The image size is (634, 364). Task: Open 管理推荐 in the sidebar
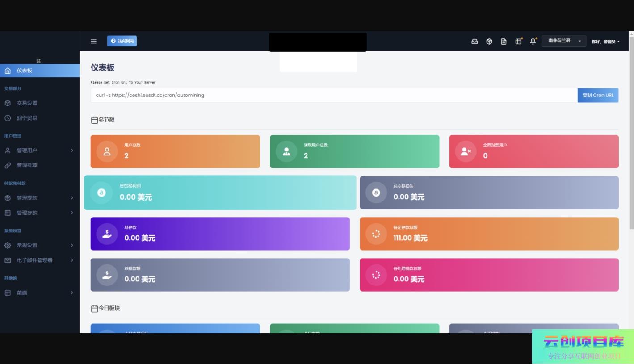(27, 165)
